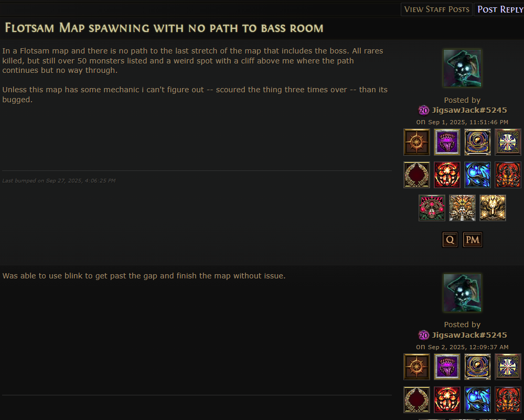Click the compass wheel badge in second post
524x420 pixels.
tap(416, 367)
